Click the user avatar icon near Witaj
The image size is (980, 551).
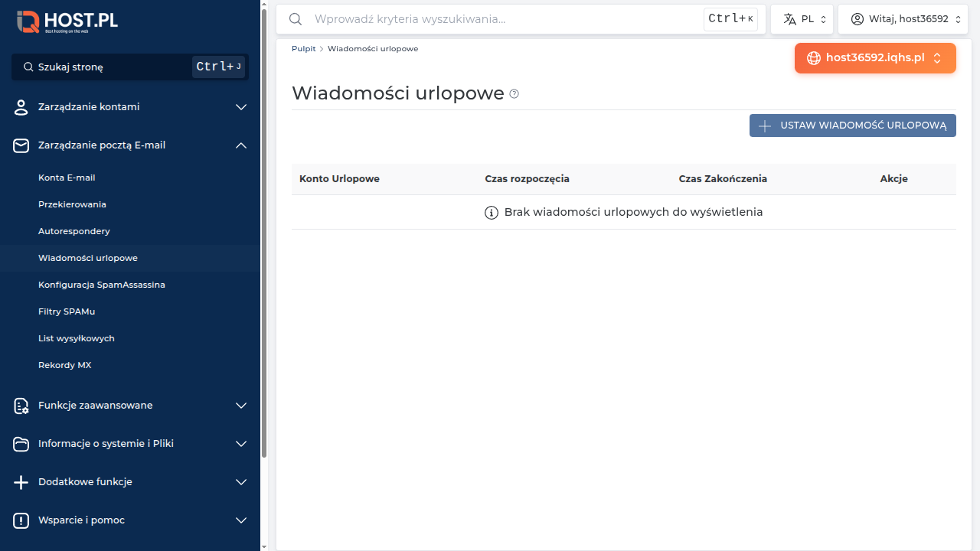coord(857,19)
